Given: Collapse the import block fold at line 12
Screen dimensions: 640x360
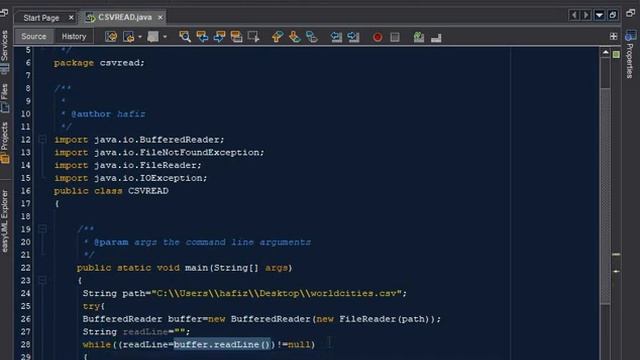Looking at the screenshot, I should coord(42,140).
